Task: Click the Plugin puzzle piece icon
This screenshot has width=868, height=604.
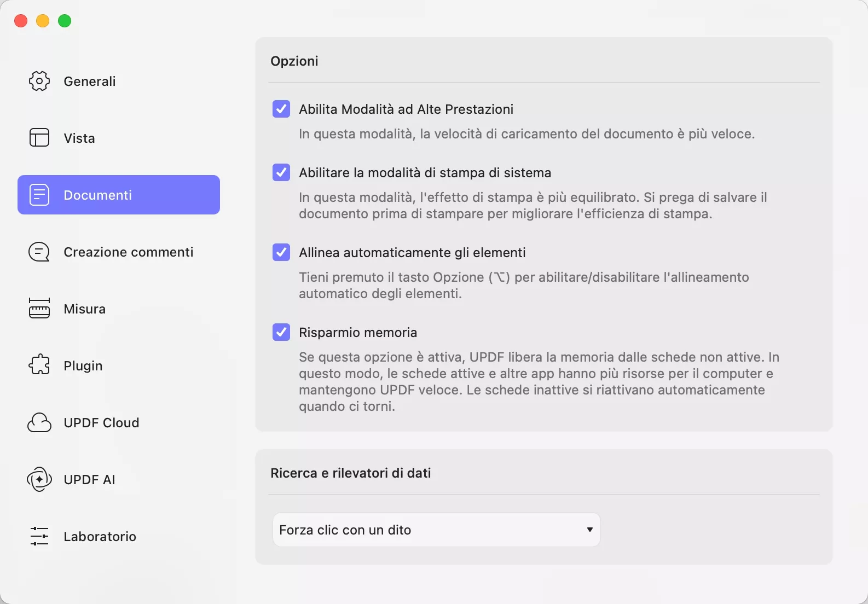Action: click(38, 365)
